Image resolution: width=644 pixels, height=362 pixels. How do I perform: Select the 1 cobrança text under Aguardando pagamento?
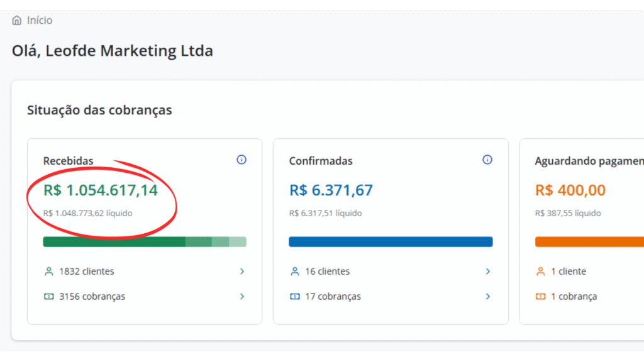(x=574, y=297)
